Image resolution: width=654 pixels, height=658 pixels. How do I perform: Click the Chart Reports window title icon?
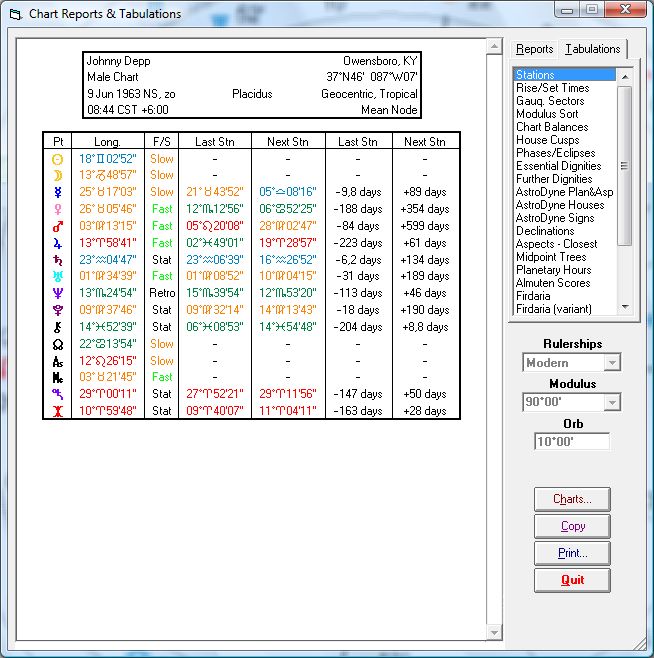(14, 14)
